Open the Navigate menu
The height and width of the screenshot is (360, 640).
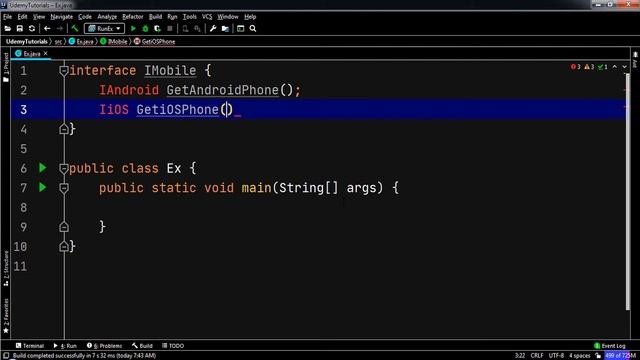click(62, 17)
